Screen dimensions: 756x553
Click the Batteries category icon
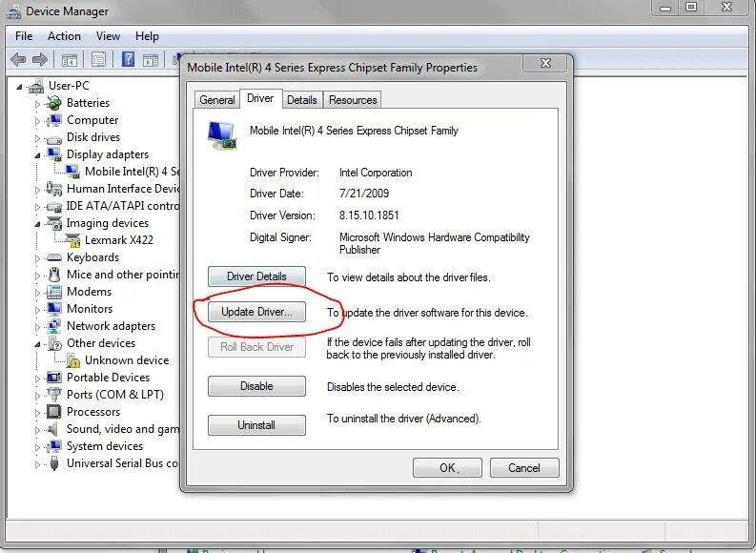[54, 103]
